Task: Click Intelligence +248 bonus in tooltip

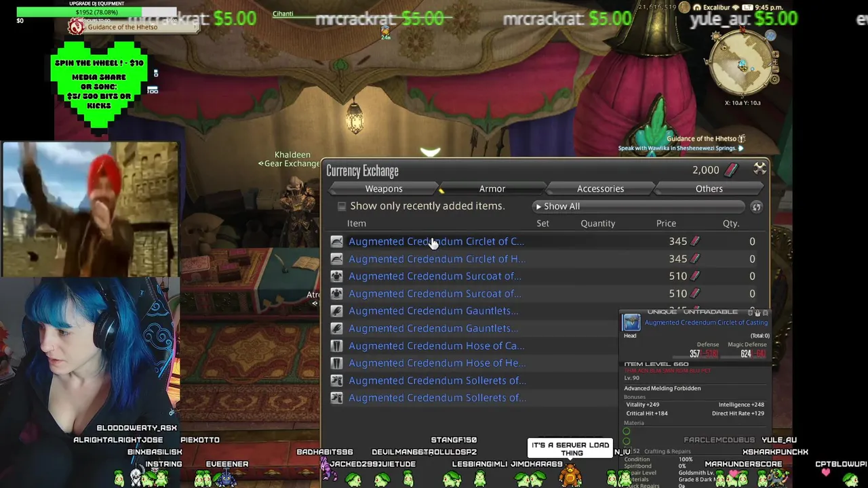Action: point(741,405)
